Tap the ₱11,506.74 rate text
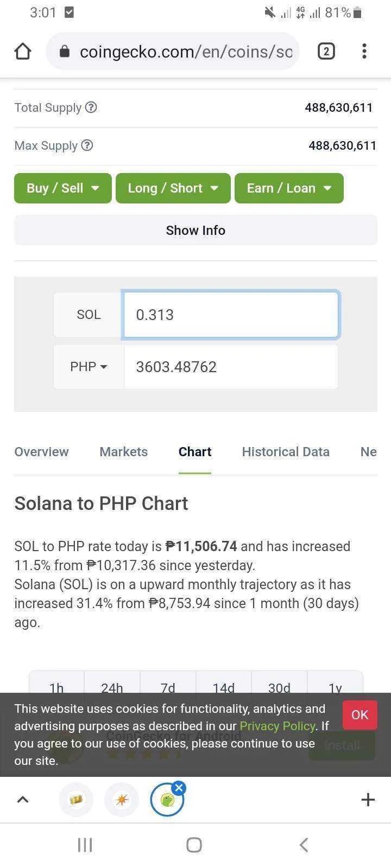 pyautogui.click(x=201, y=546)
